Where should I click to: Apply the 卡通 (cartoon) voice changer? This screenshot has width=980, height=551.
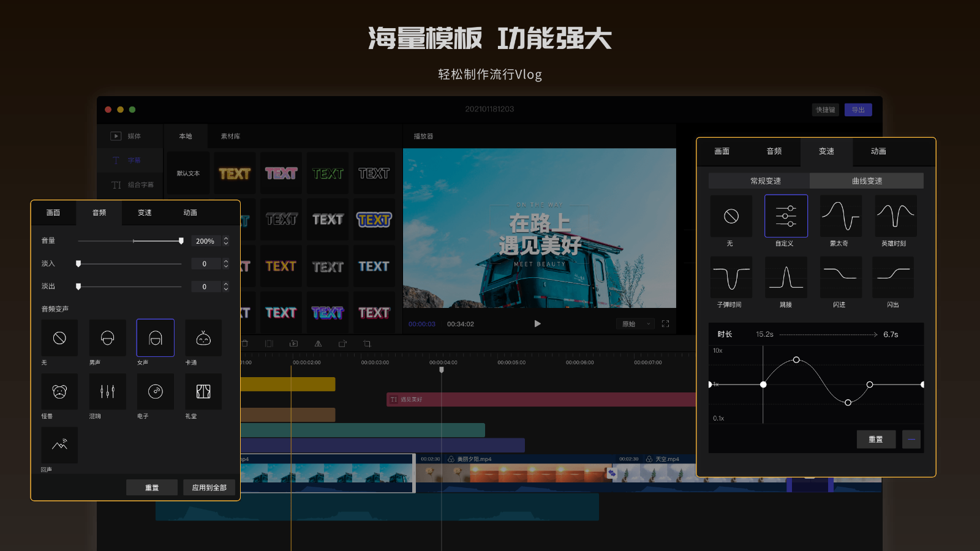[x=203, y=338]
